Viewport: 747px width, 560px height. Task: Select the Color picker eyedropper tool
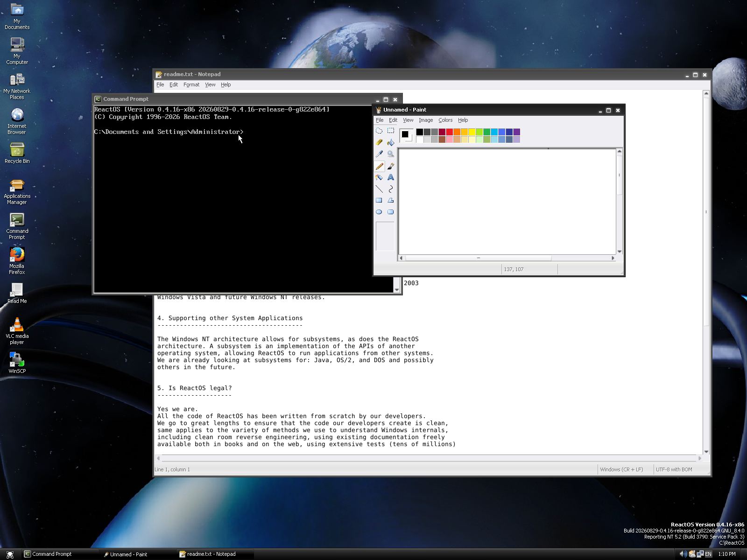379,154
